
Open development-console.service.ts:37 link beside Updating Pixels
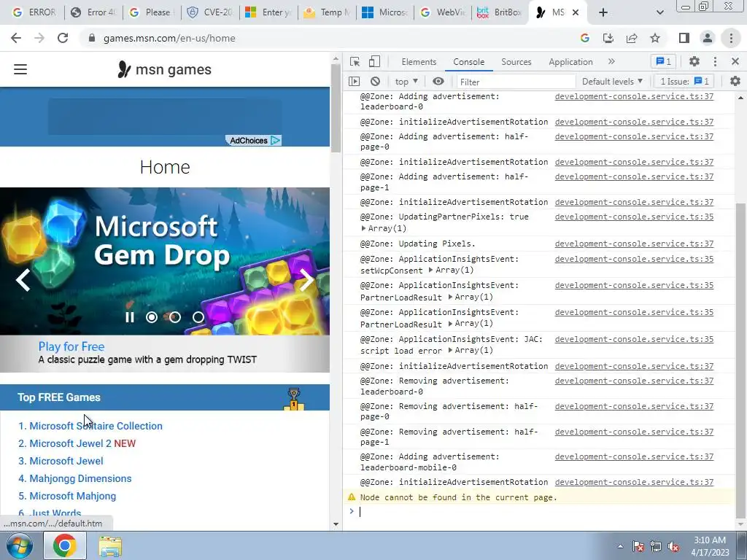634,244
